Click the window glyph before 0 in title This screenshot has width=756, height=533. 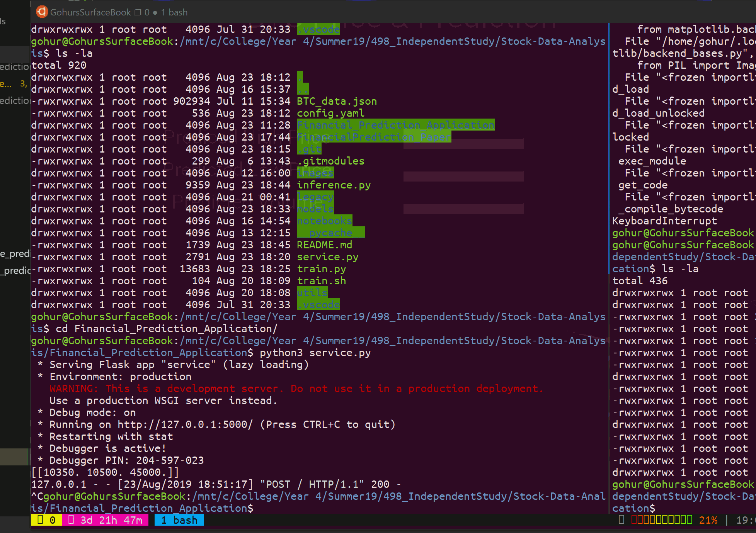click(x=138, y=12)
